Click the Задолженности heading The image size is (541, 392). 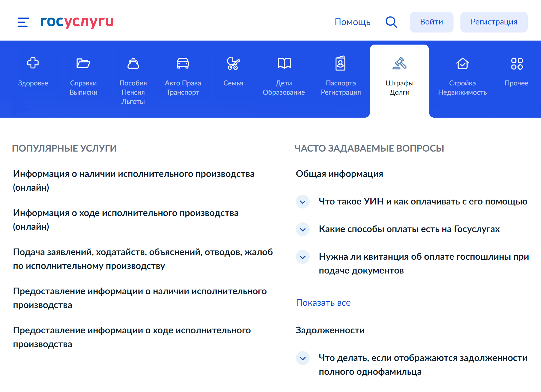pos(330,330)
